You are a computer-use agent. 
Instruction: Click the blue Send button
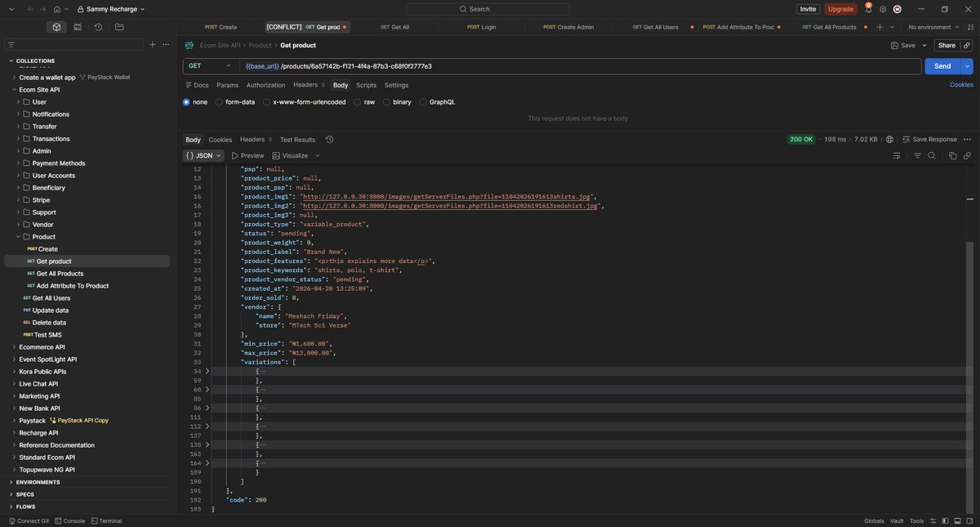pos(942,66)
